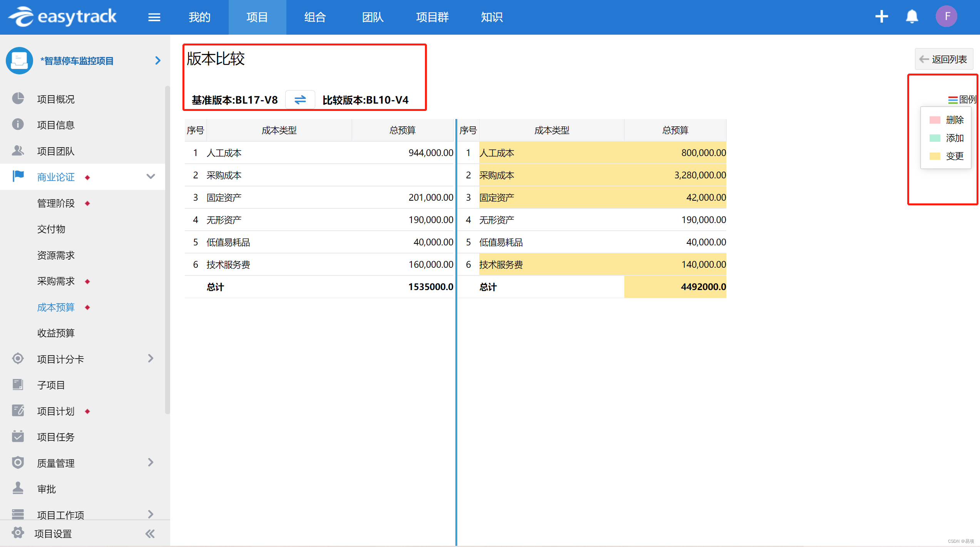Viewport: 980px width, 547px height.
Task: Click the yellow 变更 legend swatch
Action: point(935,156)
